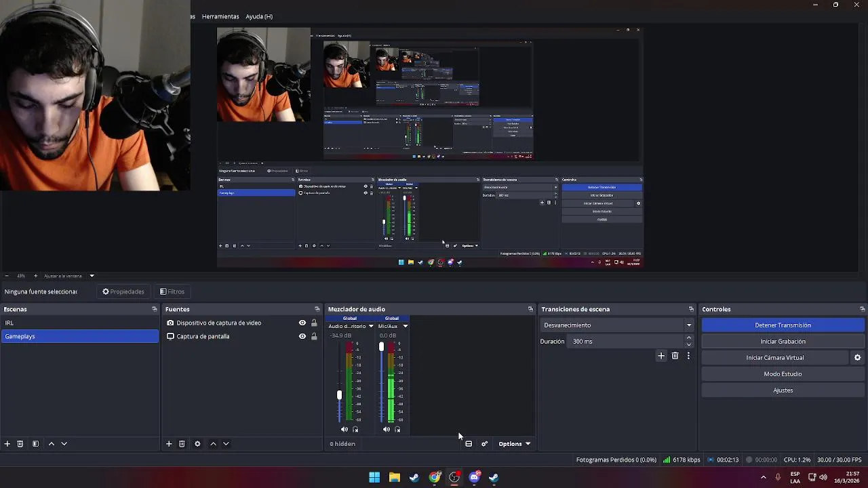The width and height of the screenshot is (868, 488).
Task: Undock the Transiciones de escena panel
Action: click(691, 309)
